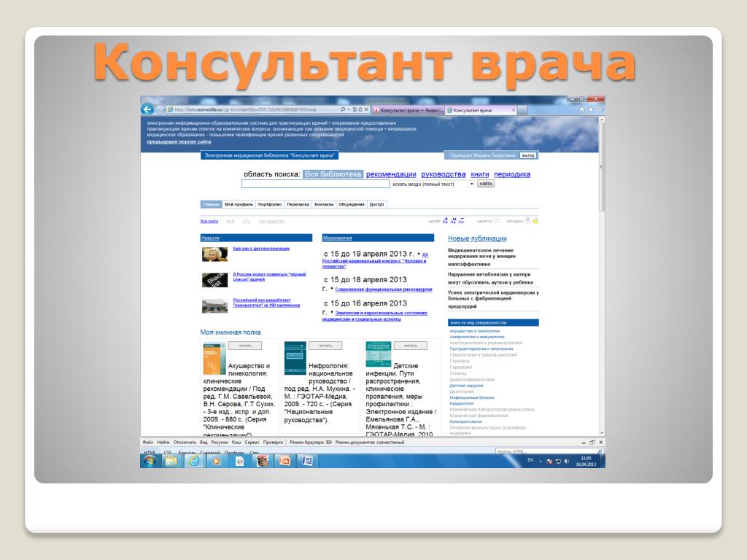
Task: Expand the address bar dropdown arrow
Action: [349, 109]
